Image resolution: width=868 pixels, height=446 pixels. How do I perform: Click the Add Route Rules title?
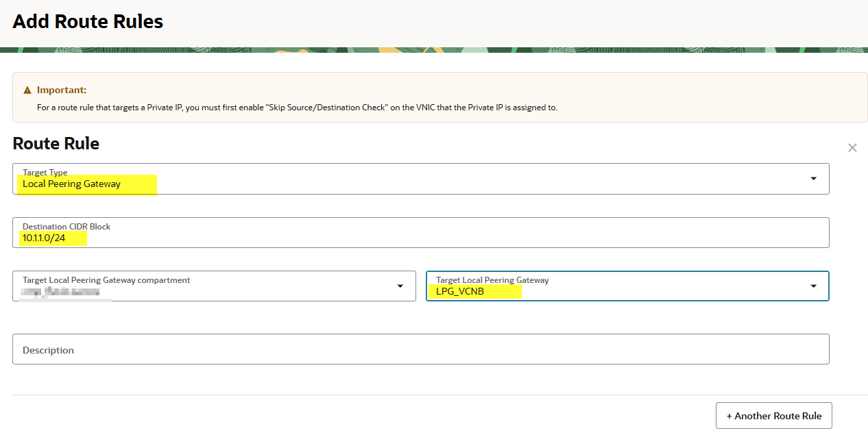[x=88, y=22]
